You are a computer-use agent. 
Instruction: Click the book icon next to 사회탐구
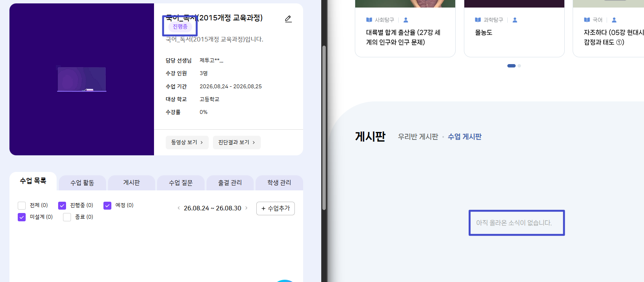pos(369,20)
